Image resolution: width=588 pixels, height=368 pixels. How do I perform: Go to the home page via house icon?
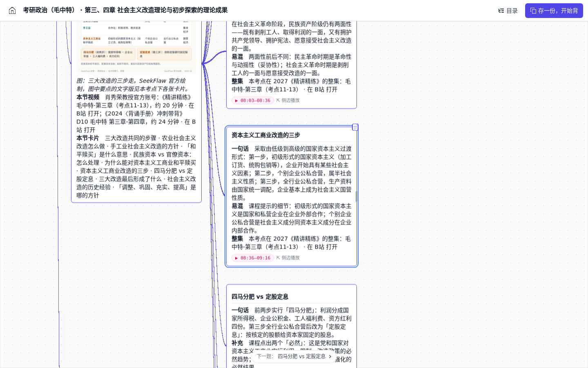click(12, 11)
